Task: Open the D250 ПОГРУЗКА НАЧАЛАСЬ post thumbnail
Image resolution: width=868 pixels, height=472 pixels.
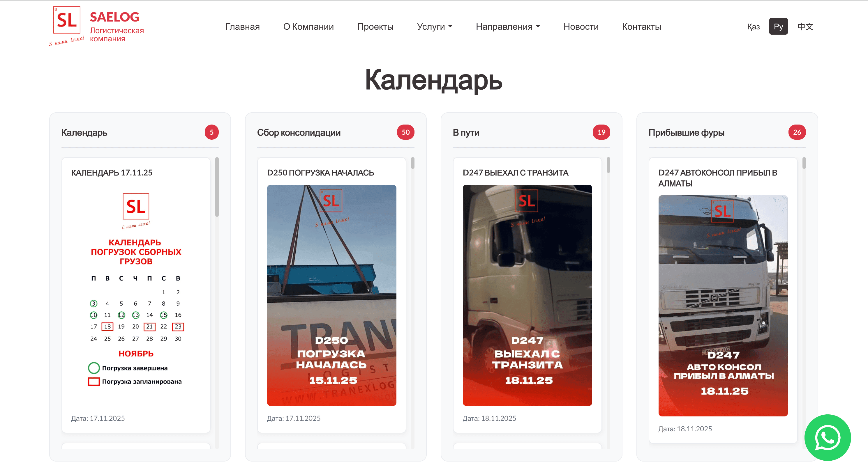Action: 331,294
